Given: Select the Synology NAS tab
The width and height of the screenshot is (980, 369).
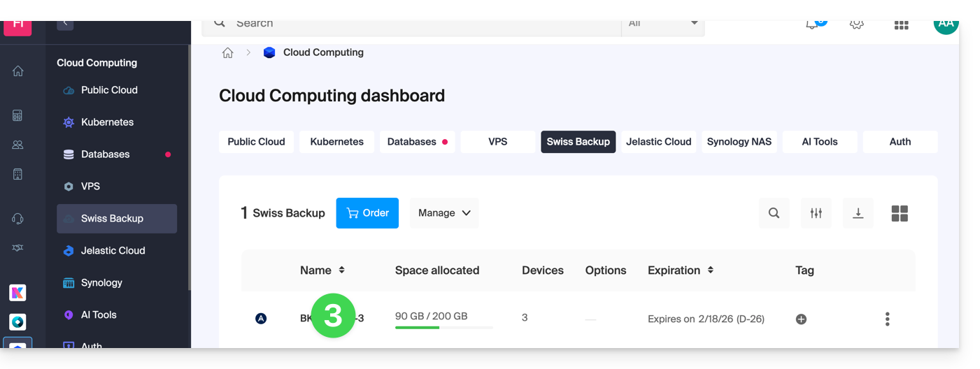Looking at the screenshot, I should [x=739, y=142].
